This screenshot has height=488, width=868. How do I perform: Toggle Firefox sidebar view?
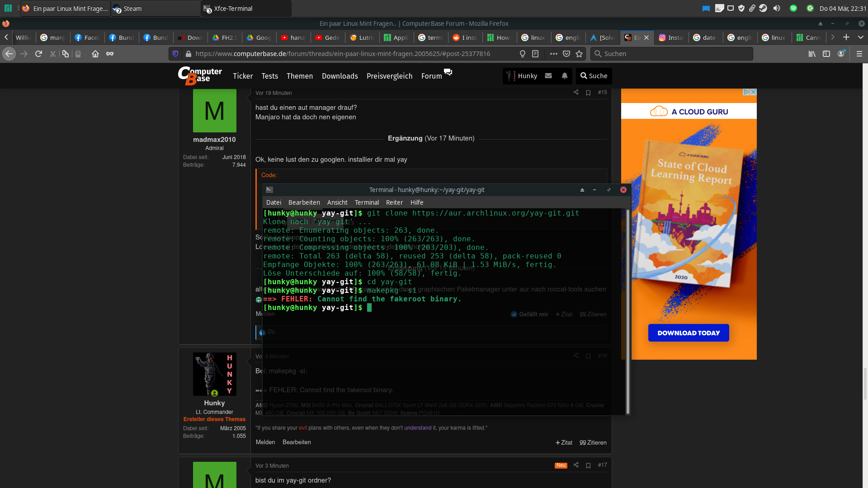pos(826,54)
